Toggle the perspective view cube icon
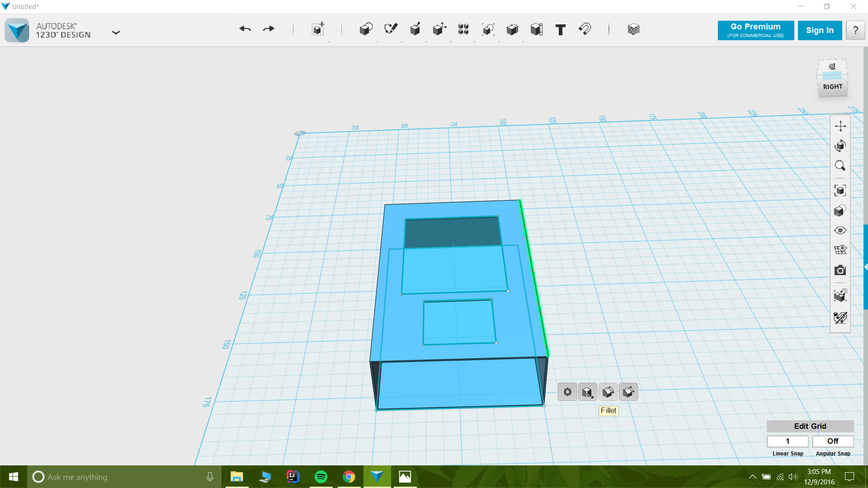 (840, 211)
